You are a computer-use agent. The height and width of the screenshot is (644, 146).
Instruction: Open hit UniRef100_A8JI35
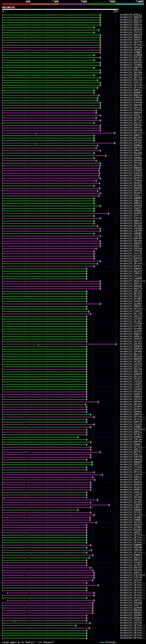point(131,314)
